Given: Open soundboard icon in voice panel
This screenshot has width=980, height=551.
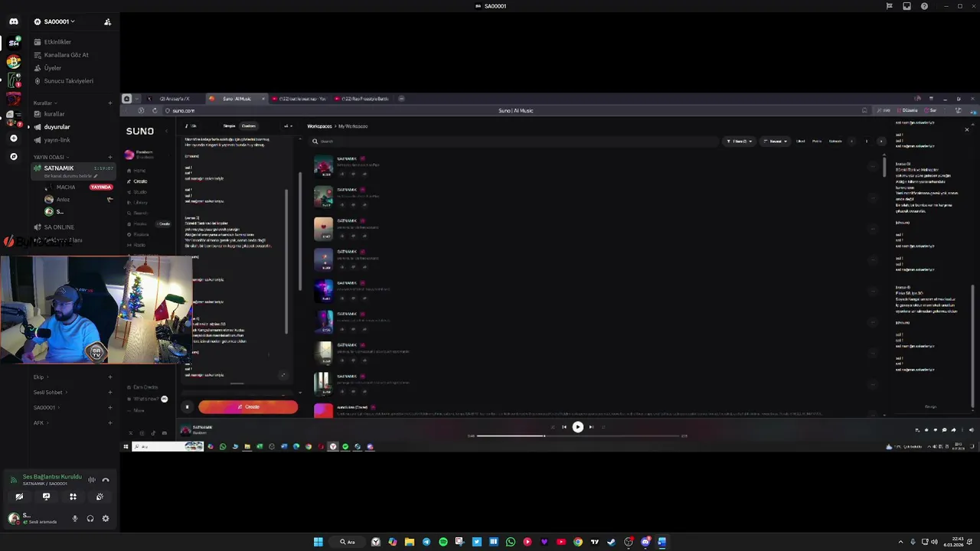Looking at the screenshot, I should [x=100, y=497].
